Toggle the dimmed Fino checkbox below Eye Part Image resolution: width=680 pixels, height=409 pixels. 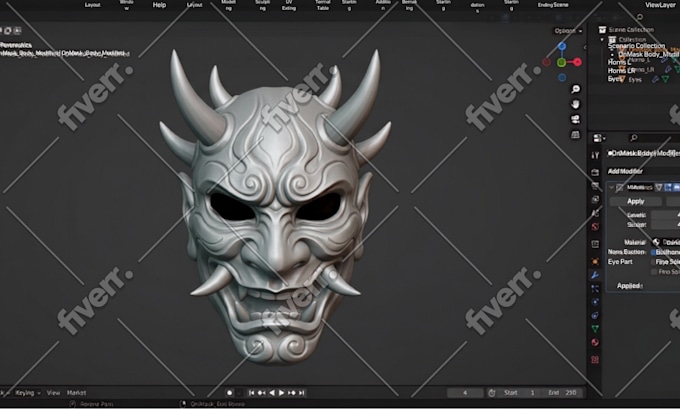click(x=654, y=272)
